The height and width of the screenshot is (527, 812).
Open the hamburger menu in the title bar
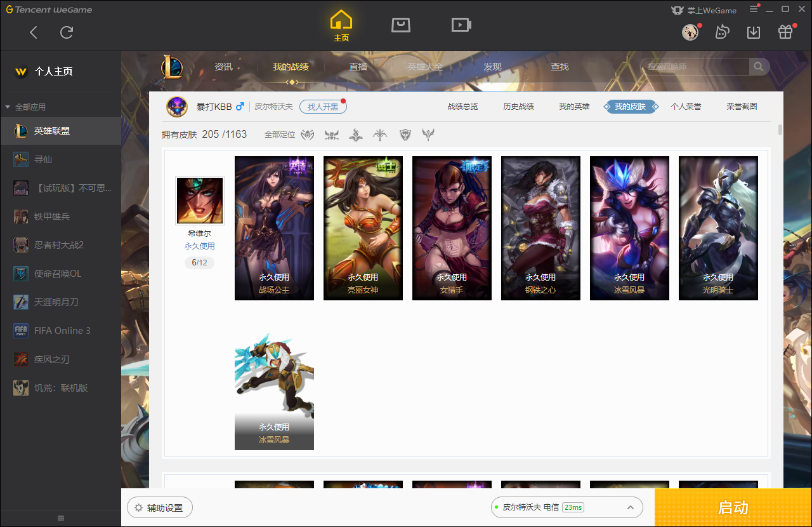[754, 9]
